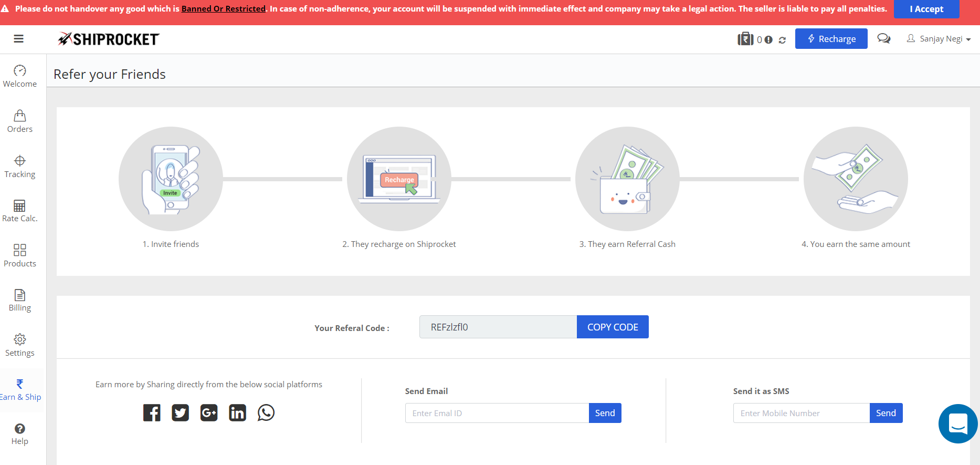Go to Tracking in the sidebar

(x=20, y=167)
